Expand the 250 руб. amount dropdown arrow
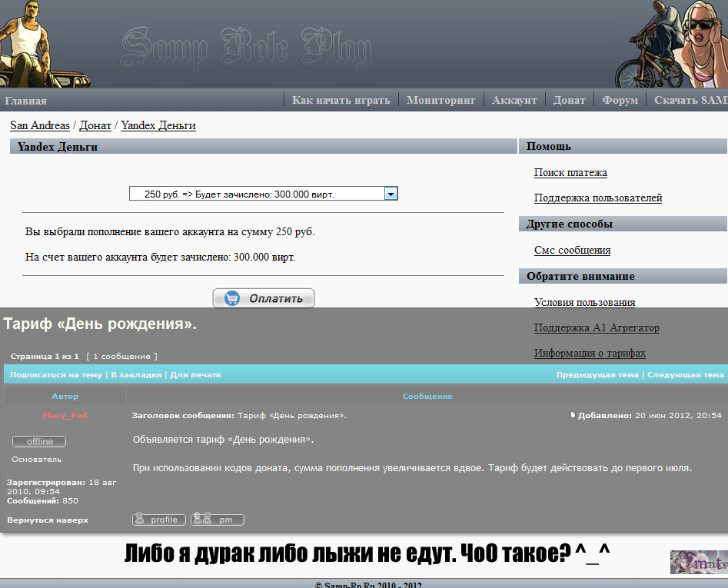 point(391,194)
